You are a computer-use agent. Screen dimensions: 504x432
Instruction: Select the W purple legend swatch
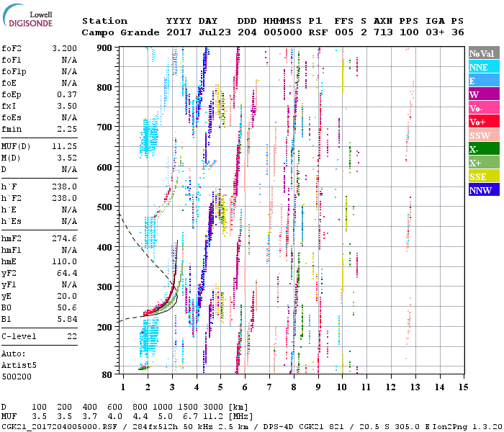pos(484,94)
